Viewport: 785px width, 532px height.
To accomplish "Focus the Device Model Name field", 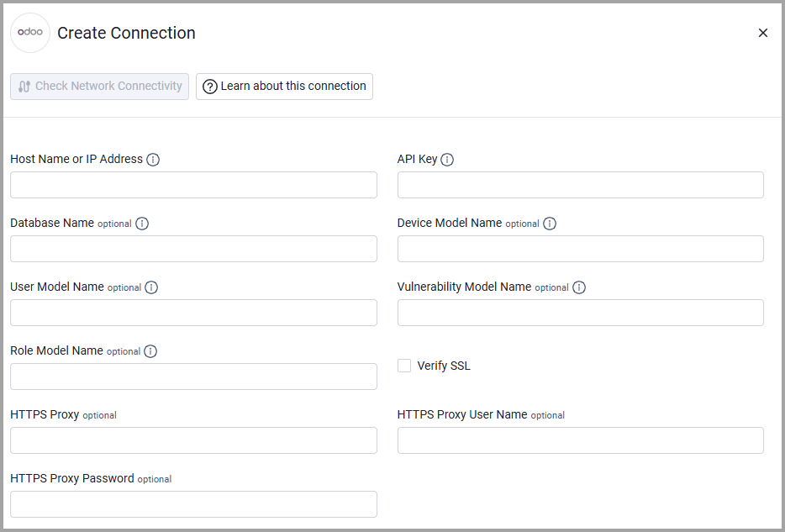I will coord(580,249).
